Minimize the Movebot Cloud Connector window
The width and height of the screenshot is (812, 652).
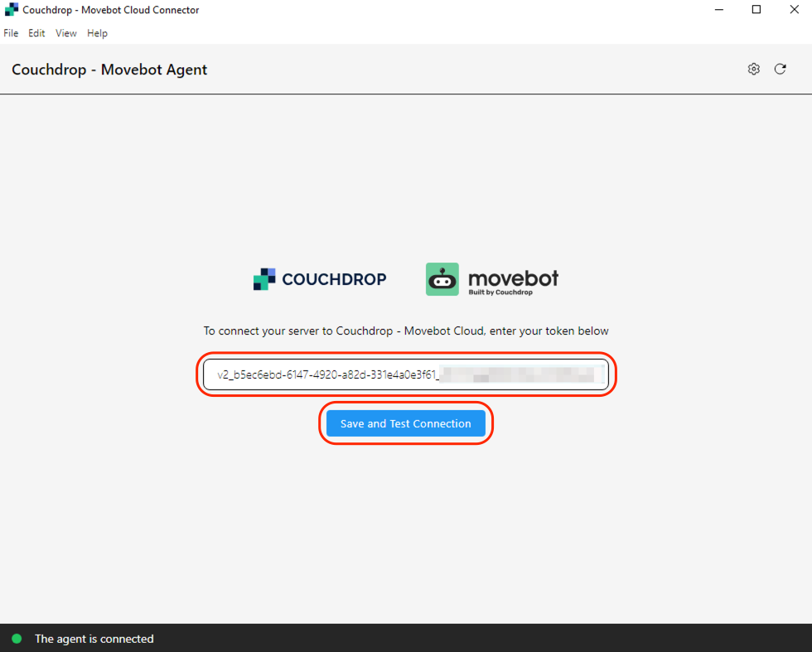tap(719, 10)
